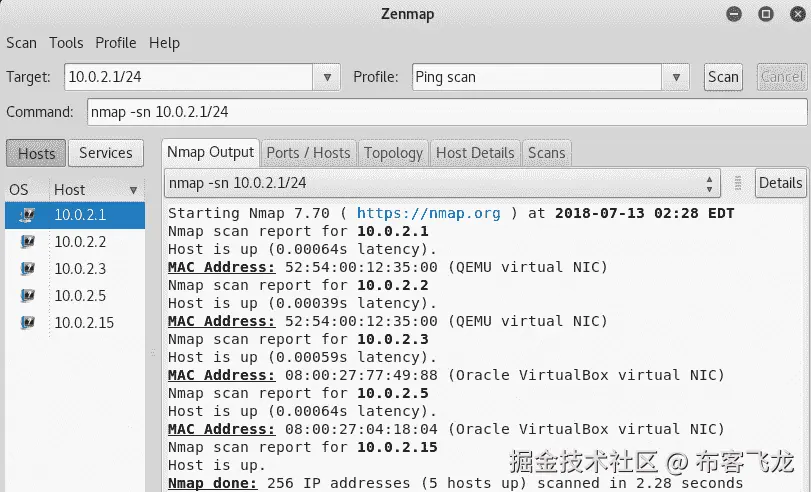Click the Cancel button
This screenshot has width=811, height=492.
click(782, 77)
